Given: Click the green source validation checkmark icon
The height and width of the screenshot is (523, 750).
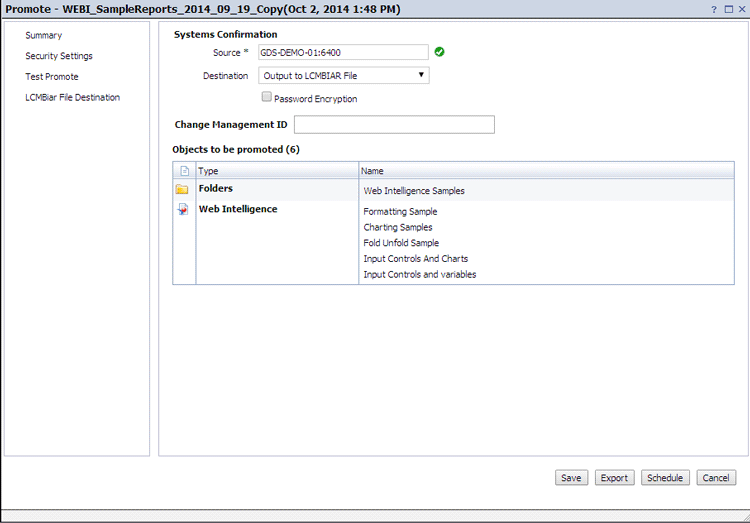Looking at the screenshot, I should (439, 52).
